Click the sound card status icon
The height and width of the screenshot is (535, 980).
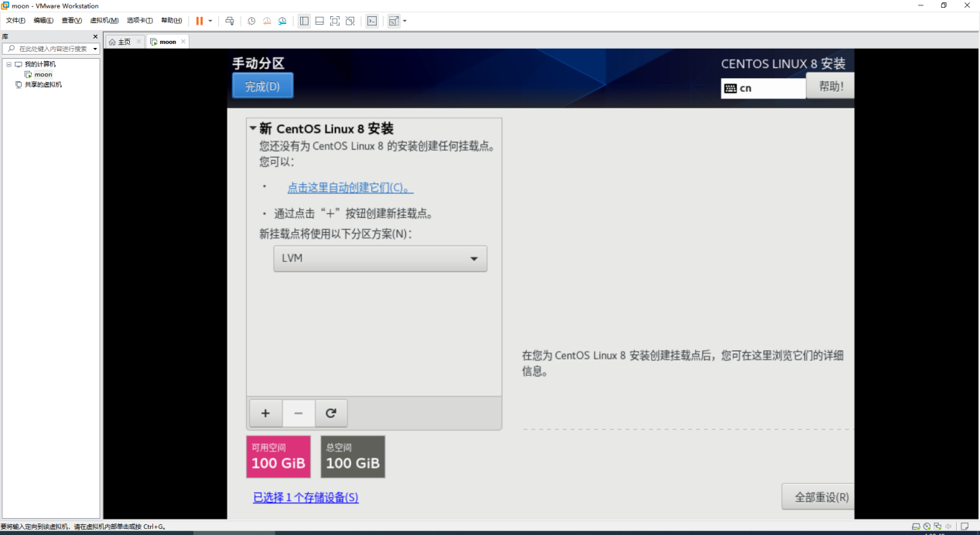pos(948,526)
